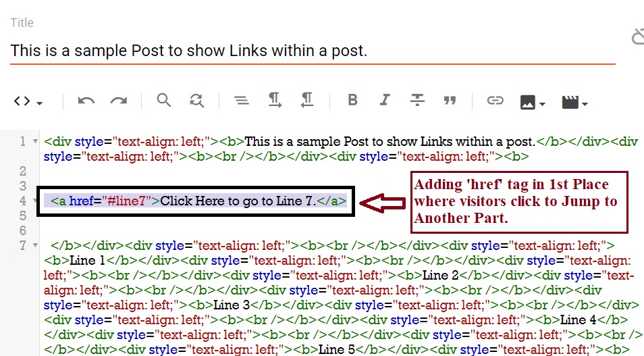The height and width of the screenshot is (356, 644).
Task: Click the post Title input field
Action: [x=313, y=51]
